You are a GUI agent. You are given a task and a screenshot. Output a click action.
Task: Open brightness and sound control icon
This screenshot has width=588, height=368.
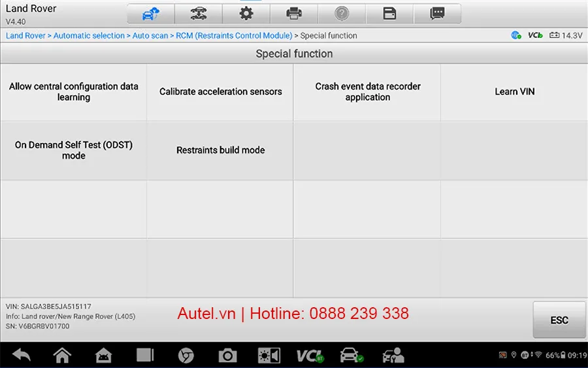click(269, 355)
